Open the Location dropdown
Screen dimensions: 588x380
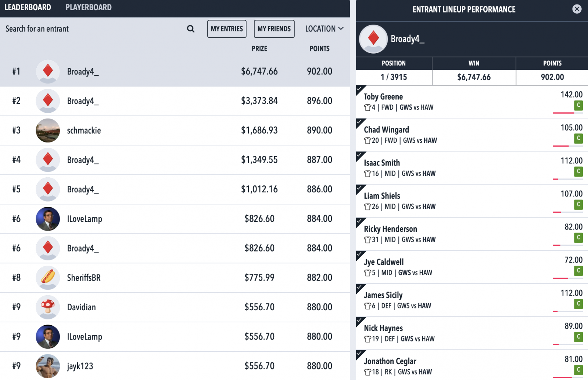(x=324, y=29)
